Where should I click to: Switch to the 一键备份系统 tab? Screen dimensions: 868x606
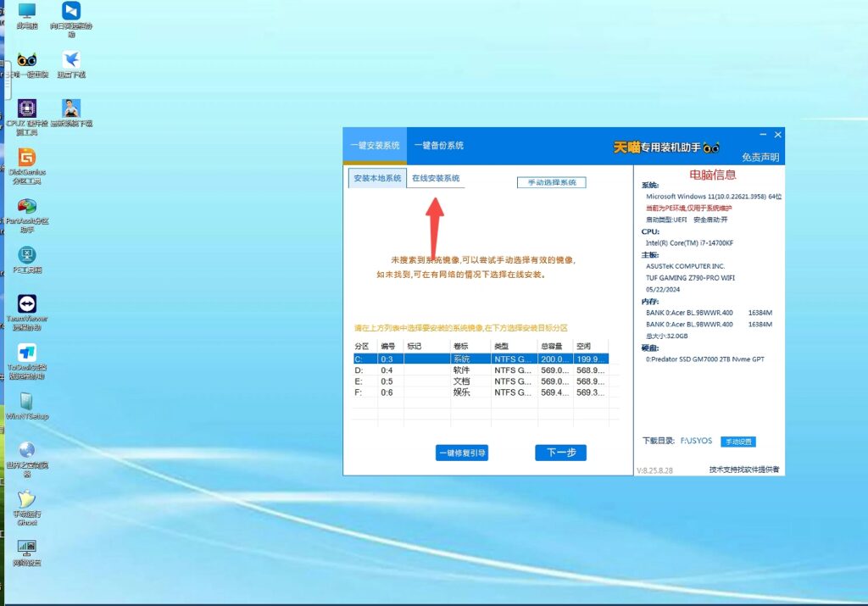tap(438, 146)
